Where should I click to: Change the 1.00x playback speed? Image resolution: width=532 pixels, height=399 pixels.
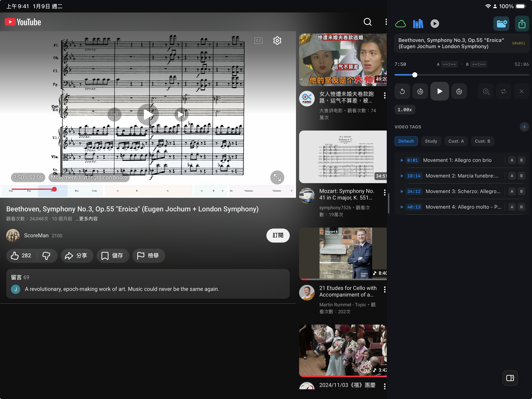404,110
